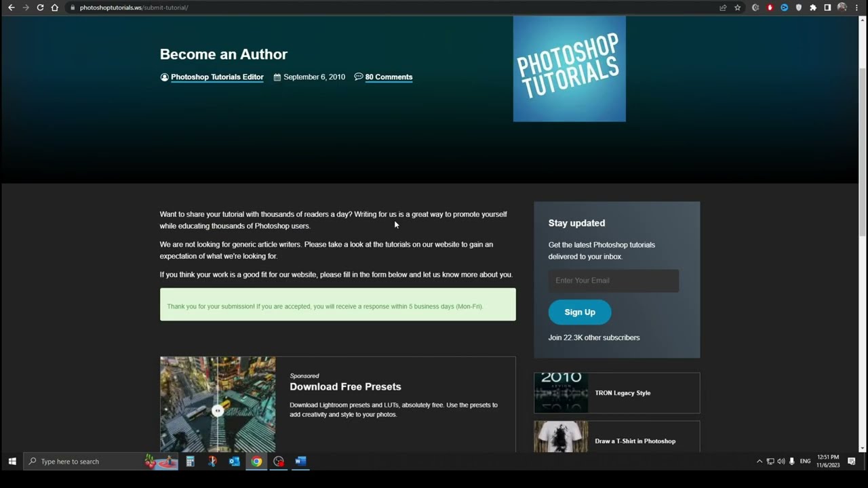The height and width of the screenshot is (488, 868).
Task: Click the scrollbar down arrow
Action: point(863,449)
